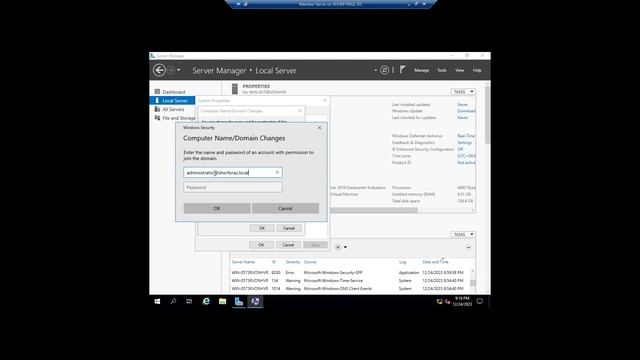Screen dimensions: 640x360
Task: Select All Servers in the sidebar
Action: pyautogui.click(x=173, y=109)
